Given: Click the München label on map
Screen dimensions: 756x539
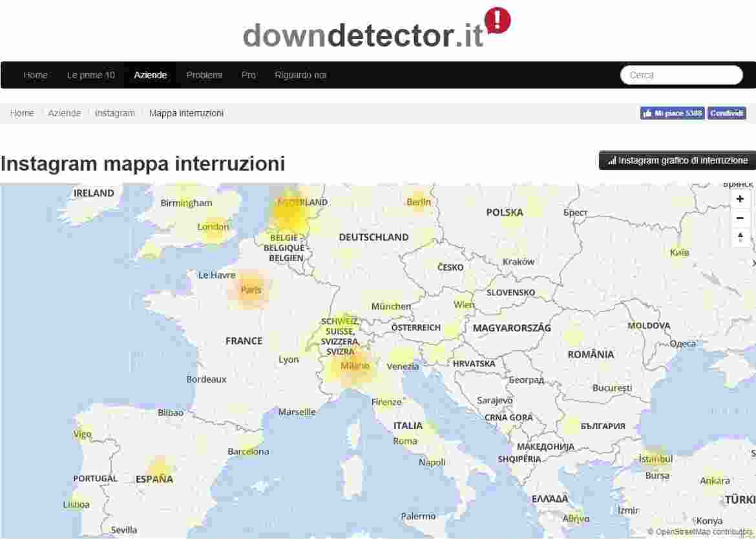Looking at the screenshot, I should point(391,306).
